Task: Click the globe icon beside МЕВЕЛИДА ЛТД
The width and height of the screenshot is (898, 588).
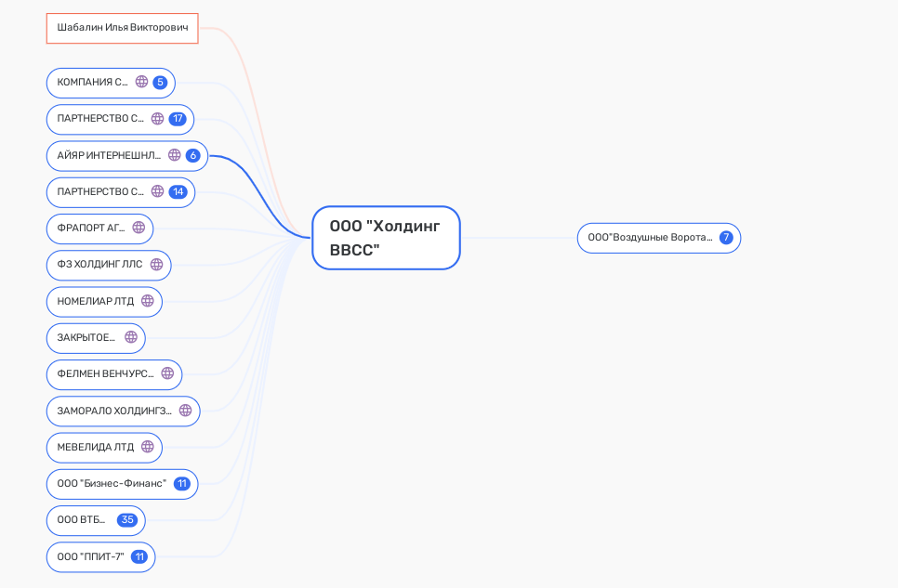Action: (x=147, y=447)
